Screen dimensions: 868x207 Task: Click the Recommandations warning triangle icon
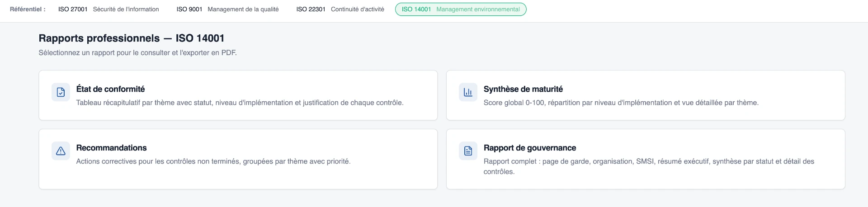(61, 151)
